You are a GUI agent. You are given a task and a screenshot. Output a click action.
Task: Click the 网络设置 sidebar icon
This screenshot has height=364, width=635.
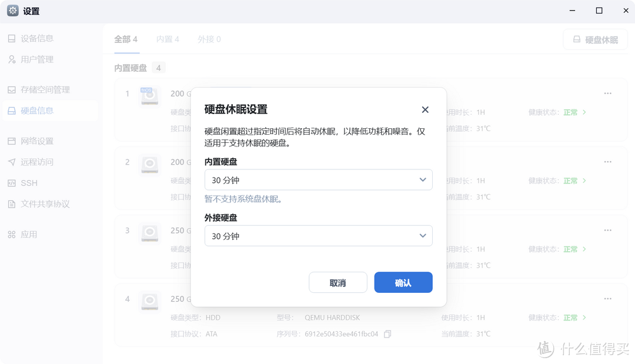[x=12, y=141]
